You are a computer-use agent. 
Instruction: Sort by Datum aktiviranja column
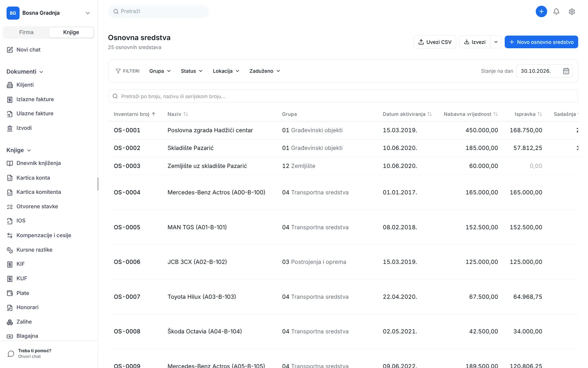click(x=430, y=114)
